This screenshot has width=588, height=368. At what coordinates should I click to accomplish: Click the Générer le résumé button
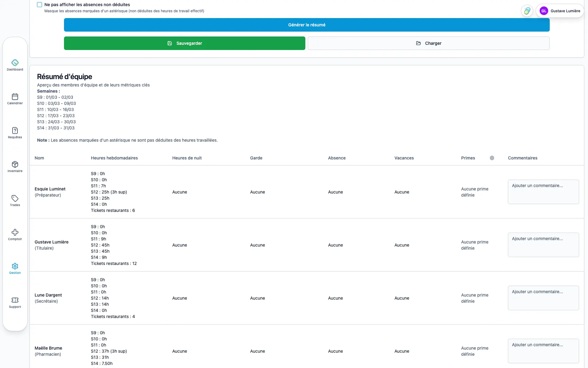[x=307, y=25]
